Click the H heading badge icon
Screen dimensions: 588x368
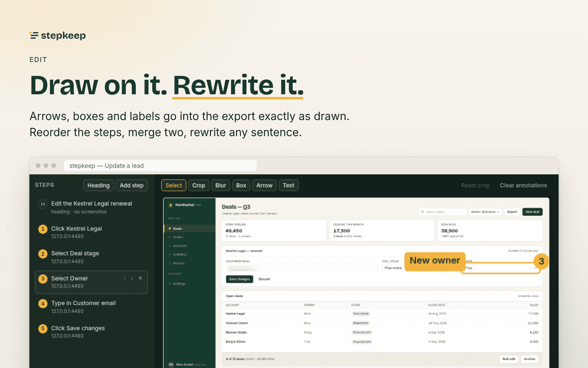click(43, 204)
